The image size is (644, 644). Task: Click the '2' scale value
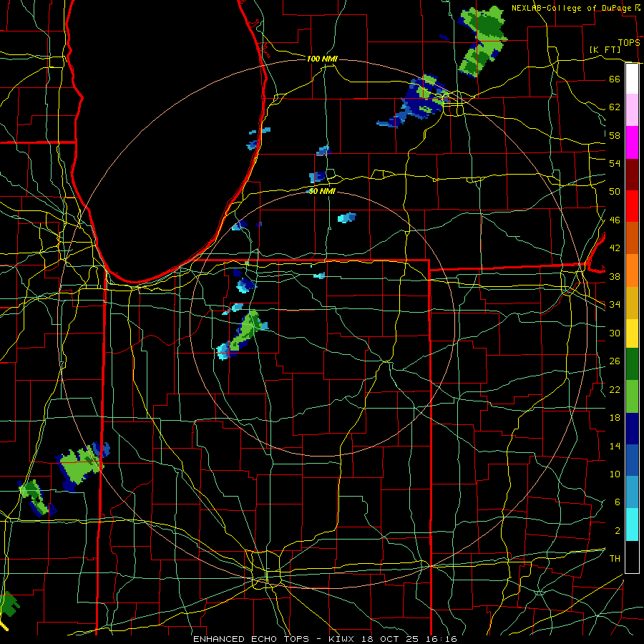[x=617, y=531]
